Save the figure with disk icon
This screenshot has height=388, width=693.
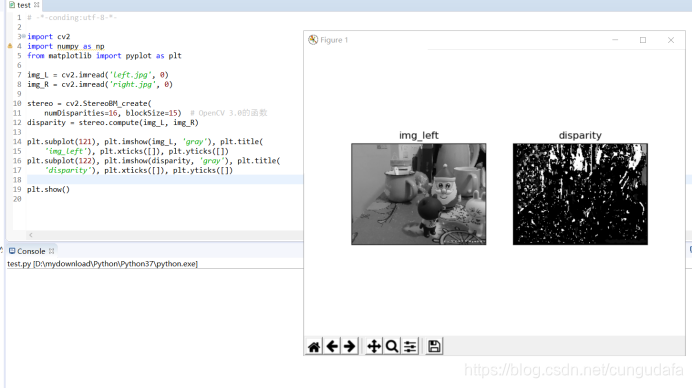coord(434,346)
